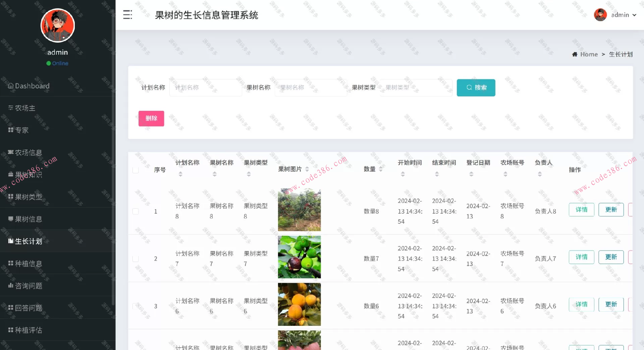Check the checkbox beside 计划名称7
Viewport: 644px width, 350px height.
(136, 259)
